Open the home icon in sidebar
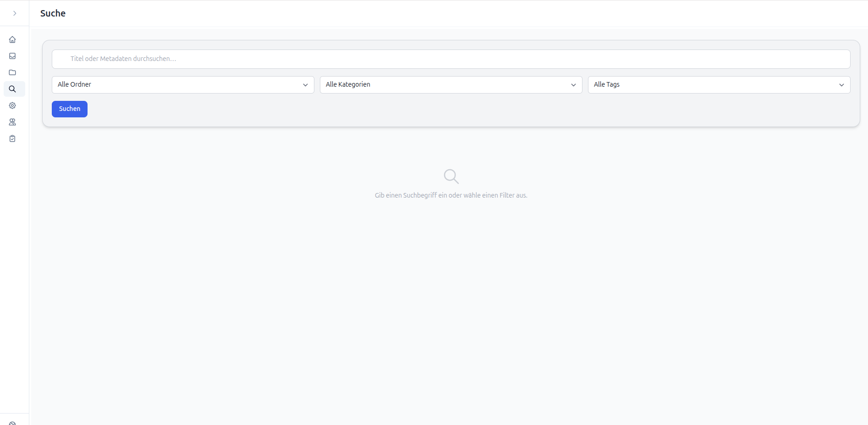The width and height of the screenshot is (868, 425). pos(12,39)
